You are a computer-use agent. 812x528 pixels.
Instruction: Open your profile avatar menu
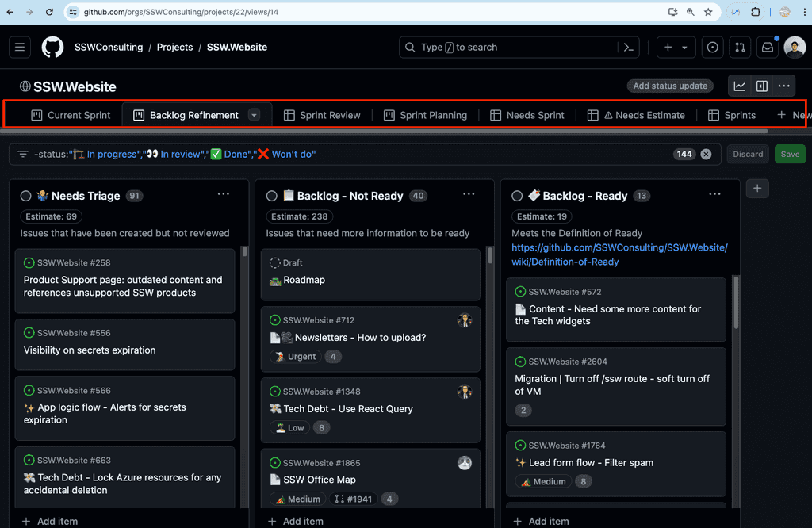click(x=795, y=47)
